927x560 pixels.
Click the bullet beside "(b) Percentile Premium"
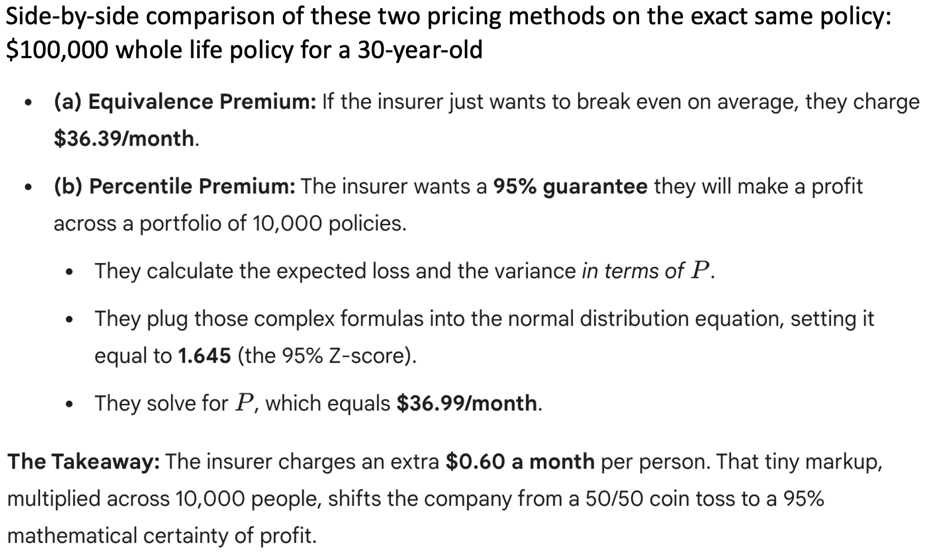click(27, 189)
